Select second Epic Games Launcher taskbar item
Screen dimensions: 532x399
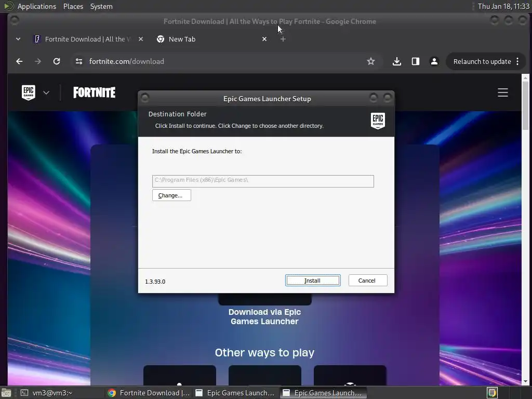323,393
